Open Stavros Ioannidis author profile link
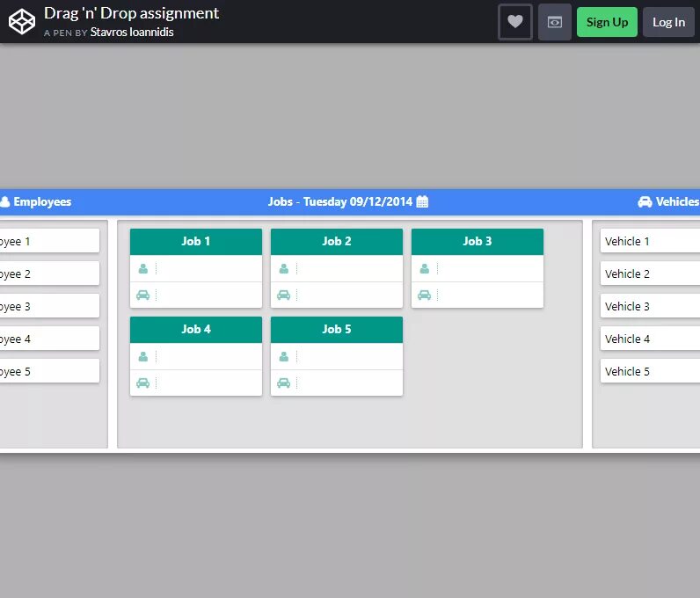This screenshot has width=700, height=598. (x=132, y=33)
